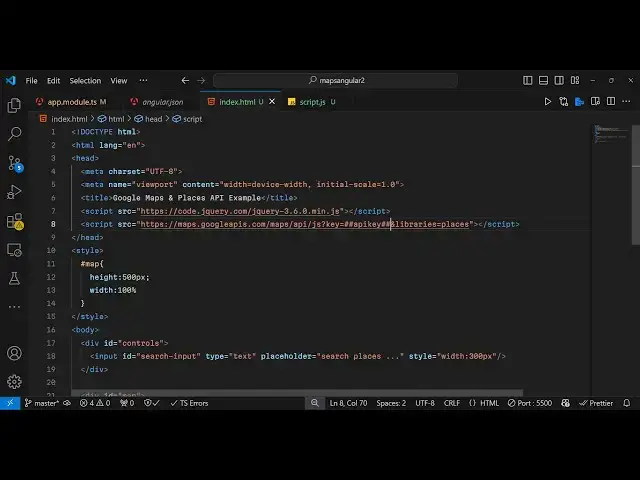The height and width of the screenshot is (480, 640).
Task: Open Customize Layout button
Action: coord(575,80)
